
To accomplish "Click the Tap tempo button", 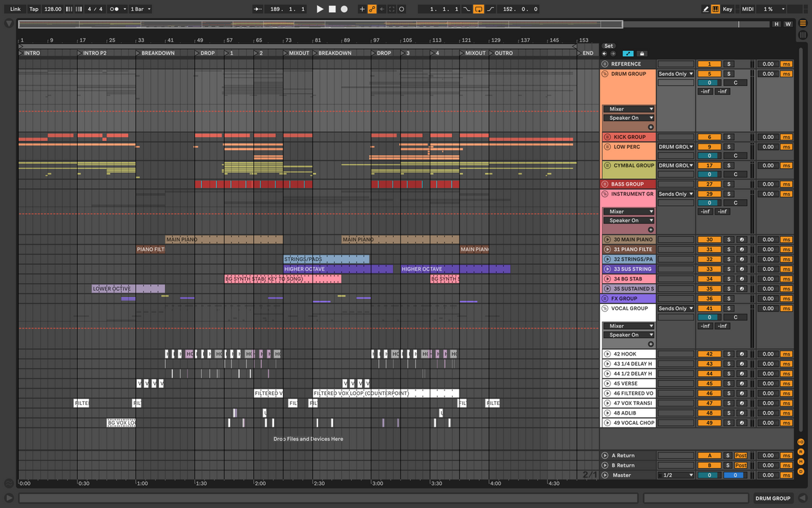I will pos(34,9).
